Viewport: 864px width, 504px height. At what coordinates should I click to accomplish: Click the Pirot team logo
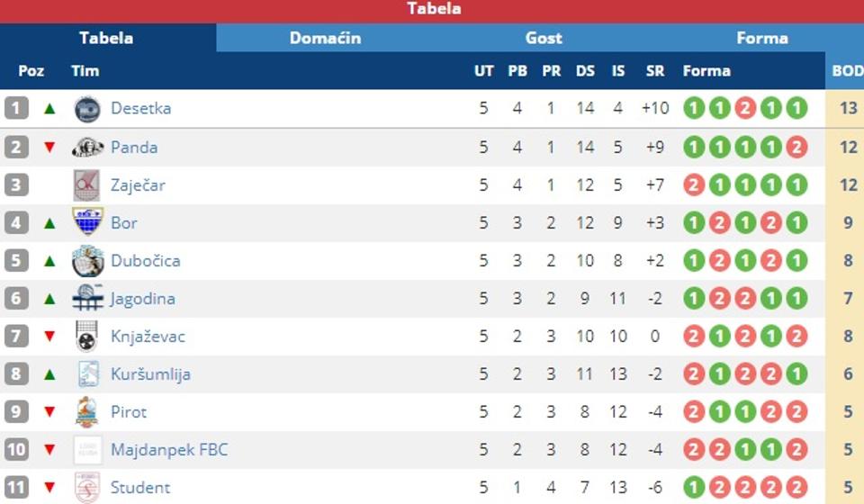[x=87, y=412]
